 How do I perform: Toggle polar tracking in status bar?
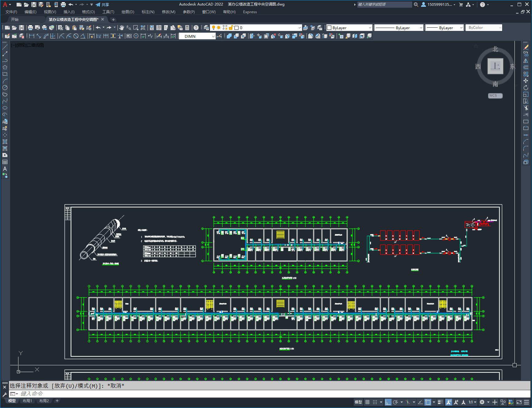click(x=396, y=402)
